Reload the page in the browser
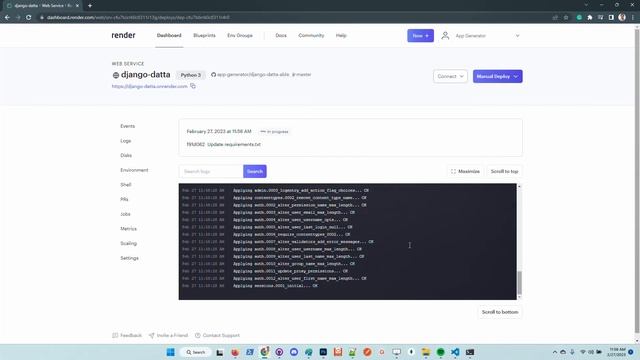640x360 pixels. point(29,18)
